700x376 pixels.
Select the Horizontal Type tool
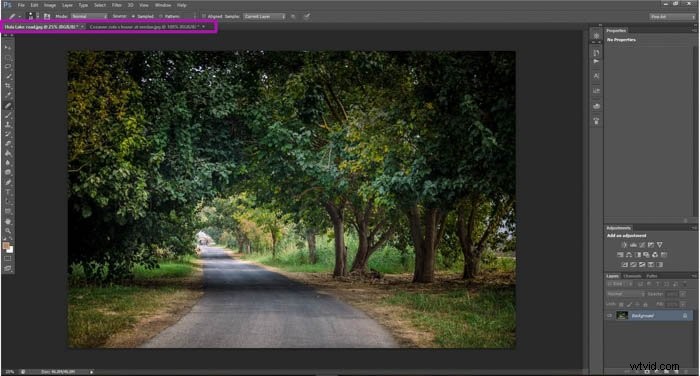(x=8, y=192)
